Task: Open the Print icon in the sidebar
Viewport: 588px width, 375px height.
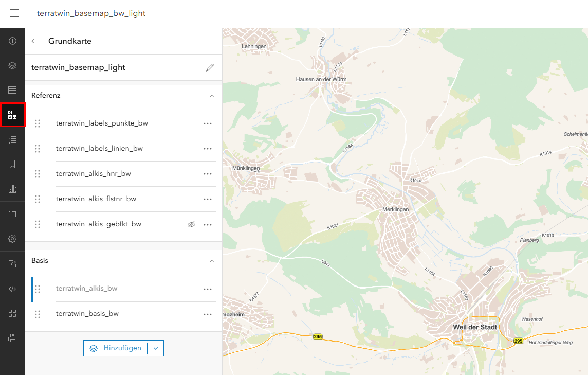Action: click(13, 338)
